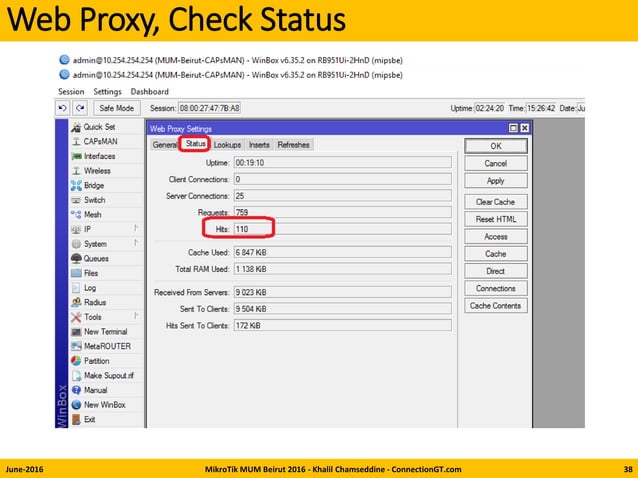Viewport: 638px width, 478px height.
Task: Click the Time value 15:26:42
Action: pyautogui.click(x=541, y=108)
